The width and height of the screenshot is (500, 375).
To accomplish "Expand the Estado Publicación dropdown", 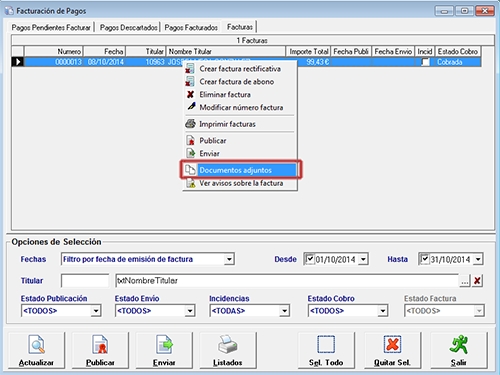I will pos(96,311).
